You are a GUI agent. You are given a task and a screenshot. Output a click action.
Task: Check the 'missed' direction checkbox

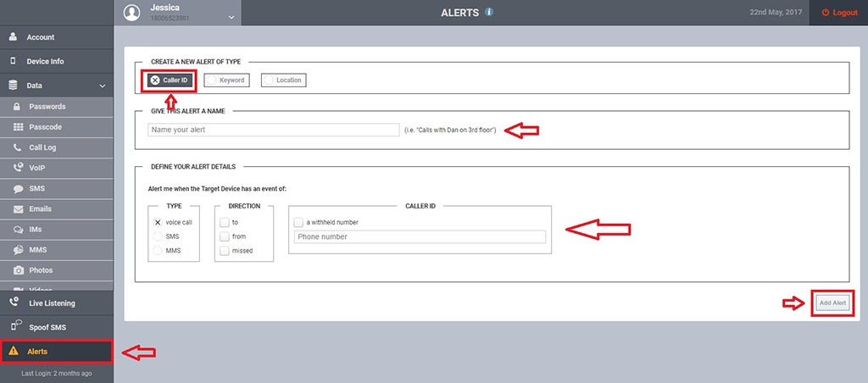[224, 250]
